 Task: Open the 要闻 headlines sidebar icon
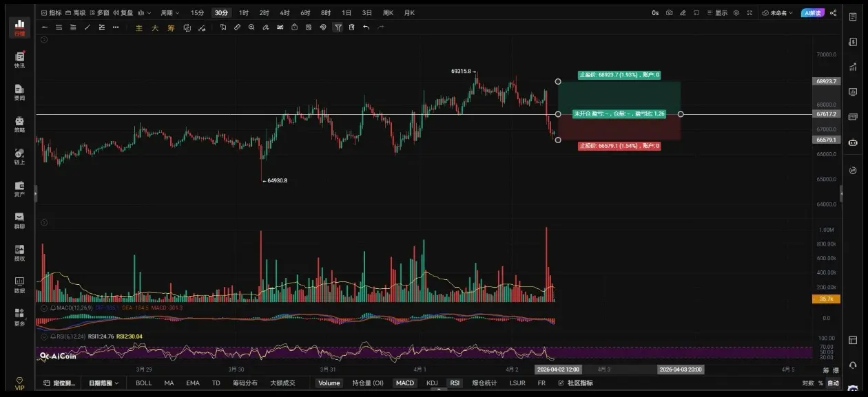tap(19, 92)
